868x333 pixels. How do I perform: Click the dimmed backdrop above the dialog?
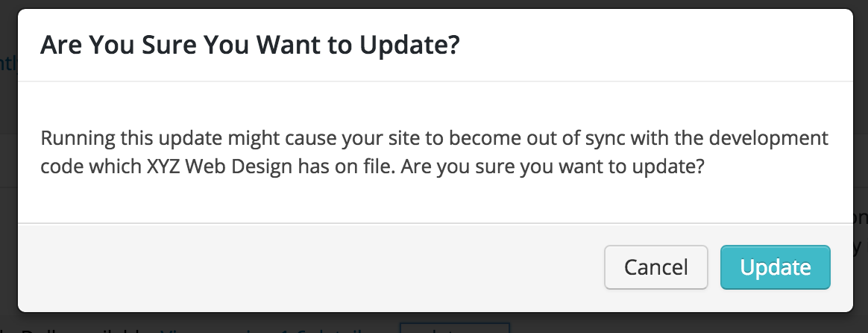point(434,4)
